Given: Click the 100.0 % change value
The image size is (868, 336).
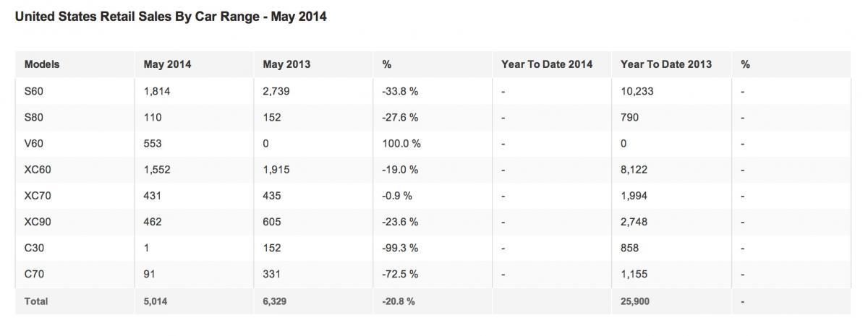Looking at the screenshot, I should click(401, 144).
